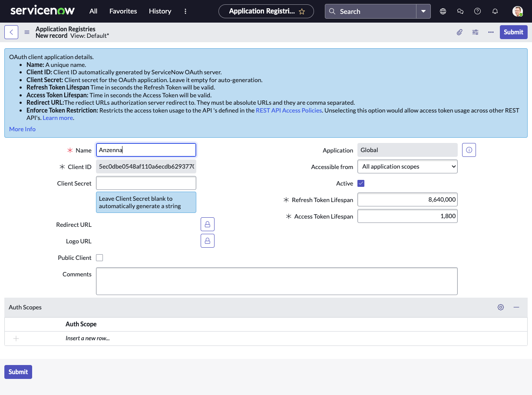Open the Favorites menu
The image size is (532, 395).
coord(123,11)
